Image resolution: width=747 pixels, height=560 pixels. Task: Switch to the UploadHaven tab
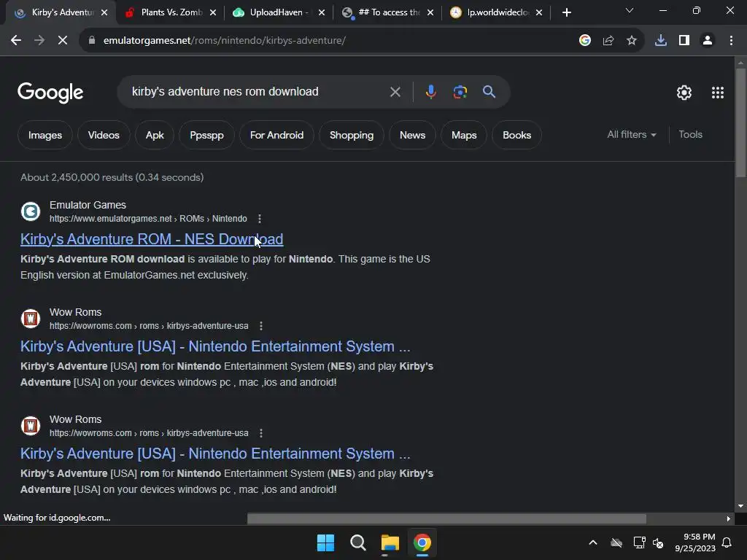[x=279, y=12]
